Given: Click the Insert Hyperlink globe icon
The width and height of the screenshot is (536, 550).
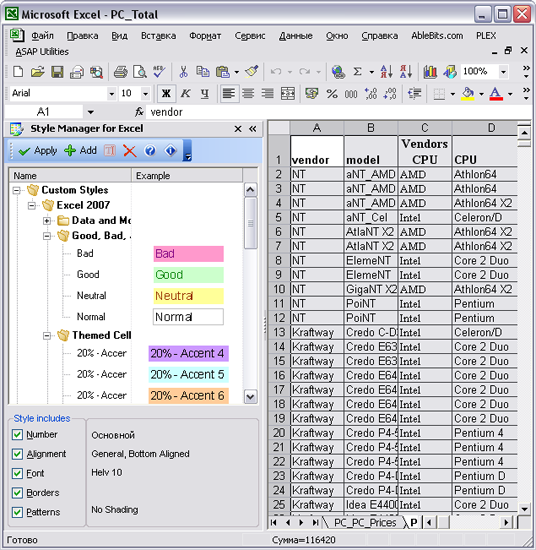Looking at the screenshot, I should click(x=338, y=72).
